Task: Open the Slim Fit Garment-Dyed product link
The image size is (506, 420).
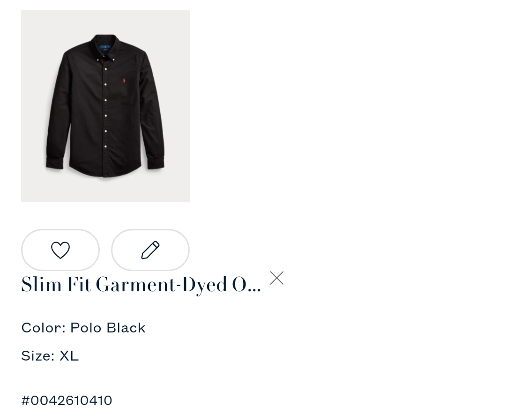Action: tap(141, 285)
